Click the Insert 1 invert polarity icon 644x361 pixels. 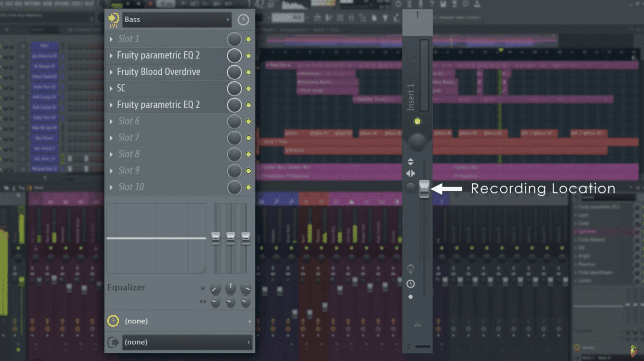point(410,161)
